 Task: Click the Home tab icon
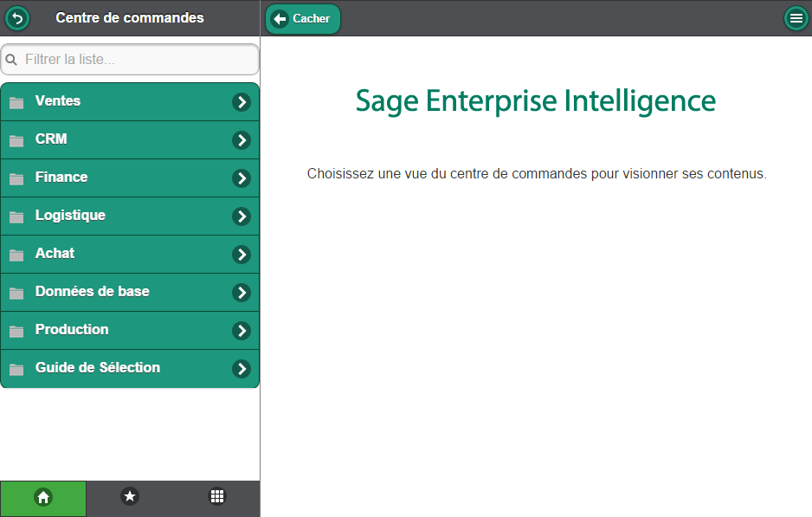point(43,497)
